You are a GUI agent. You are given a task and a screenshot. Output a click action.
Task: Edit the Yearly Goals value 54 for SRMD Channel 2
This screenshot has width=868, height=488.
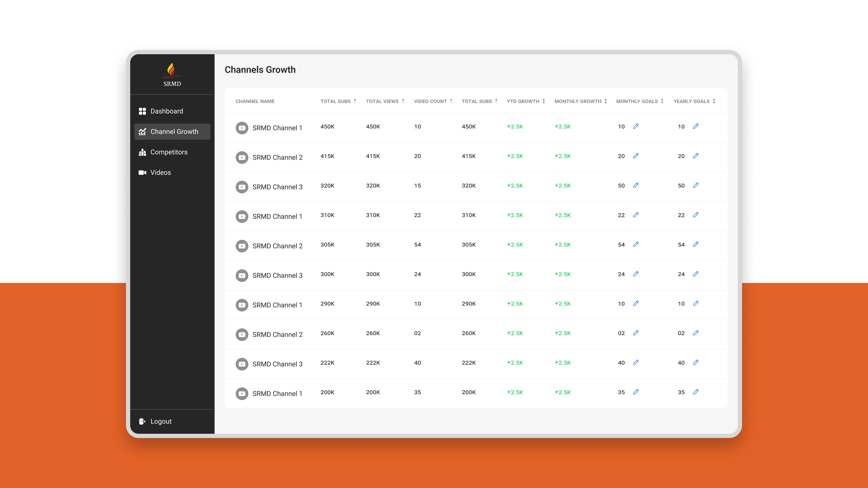696,244
